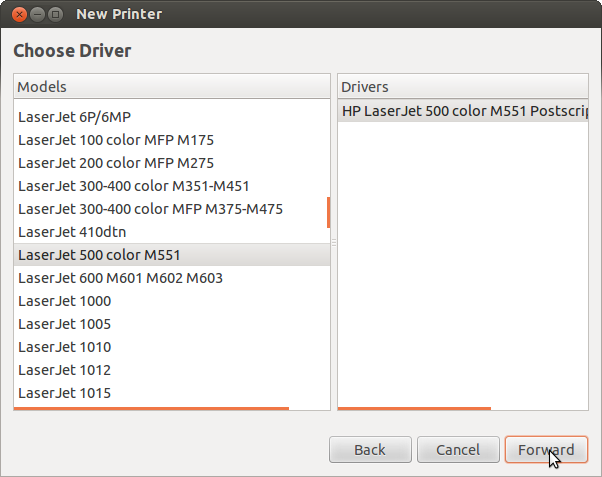Screen dimensions: 602x477
Task: Click the Cancel button
Action: (x=458, y=450)
